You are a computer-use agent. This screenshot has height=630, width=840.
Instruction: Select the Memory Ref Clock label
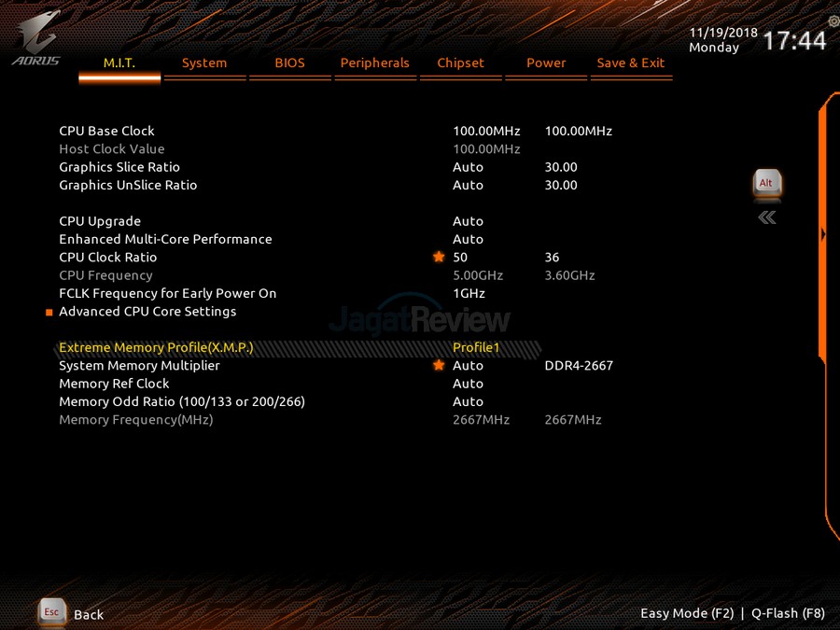[114, 384]
